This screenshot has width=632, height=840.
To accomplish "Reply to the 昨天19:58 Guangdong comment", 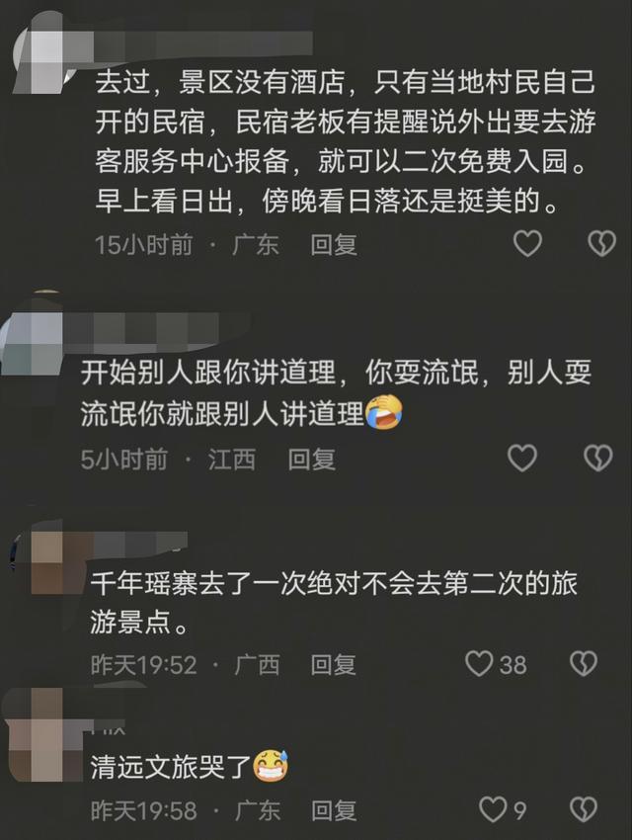I will (x=334, y=810).
